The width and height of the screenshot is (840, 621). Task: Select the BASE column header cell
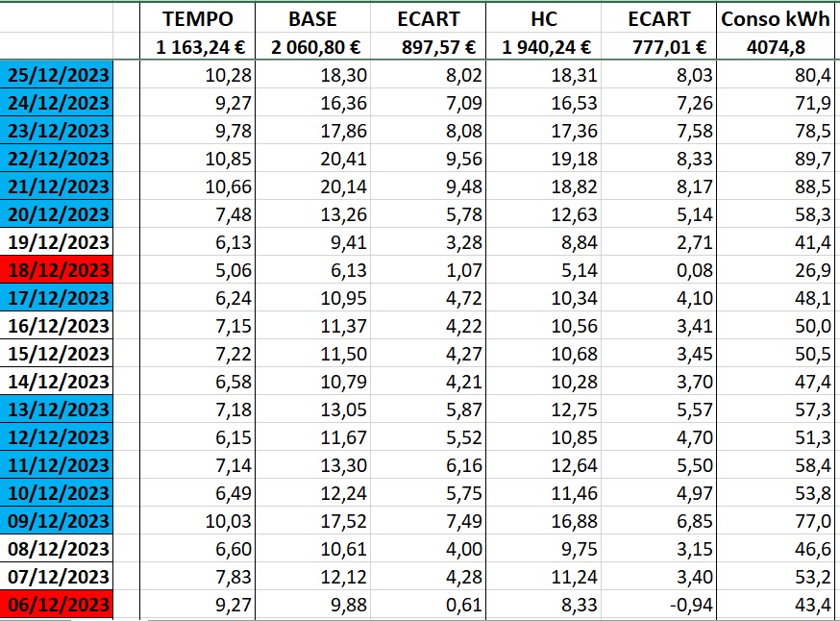point(311,19)
